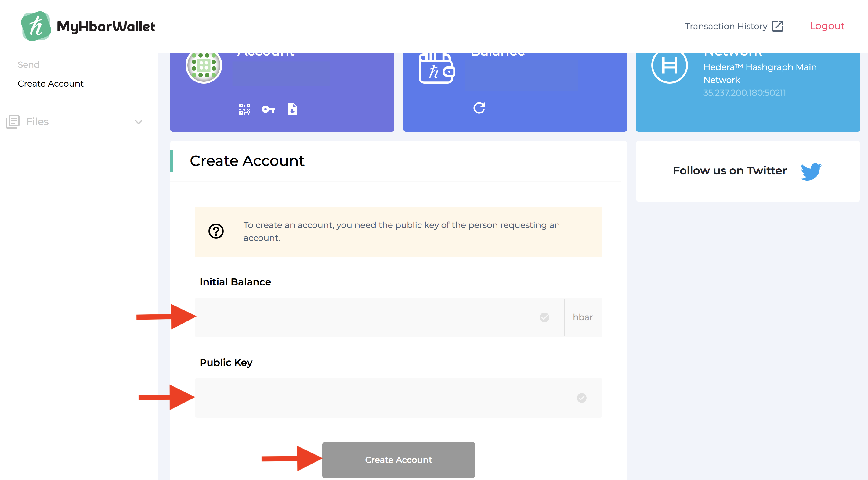Click the Follow us on Twitter text
868x480 pixels.
[729, 171]
